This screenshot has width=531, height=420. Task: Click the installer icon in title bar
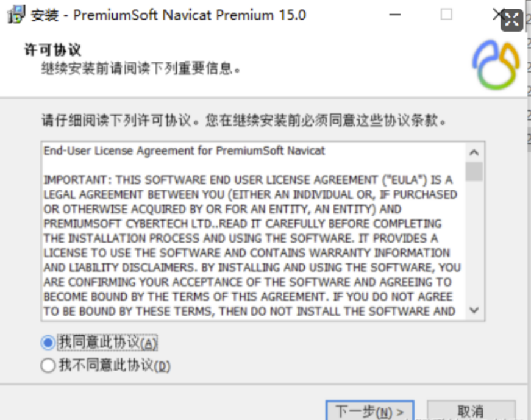16,15
